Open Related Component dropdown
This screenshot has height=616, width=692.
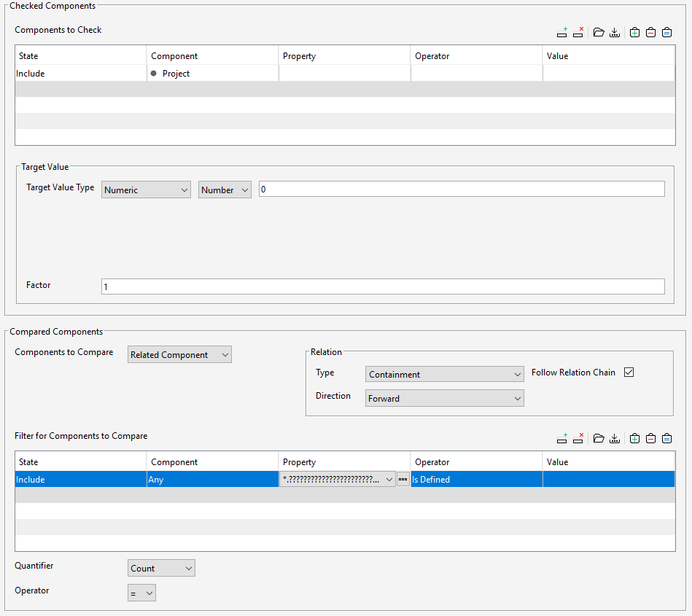(179, 354)
